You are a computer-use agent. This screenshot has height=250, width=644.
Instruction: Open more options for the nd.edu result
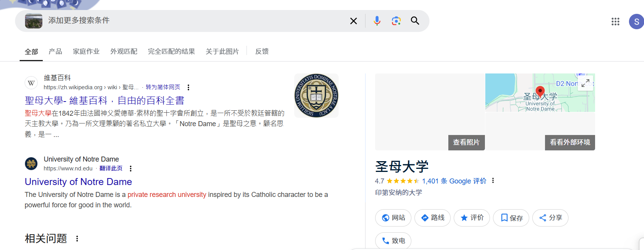[131, 168]
